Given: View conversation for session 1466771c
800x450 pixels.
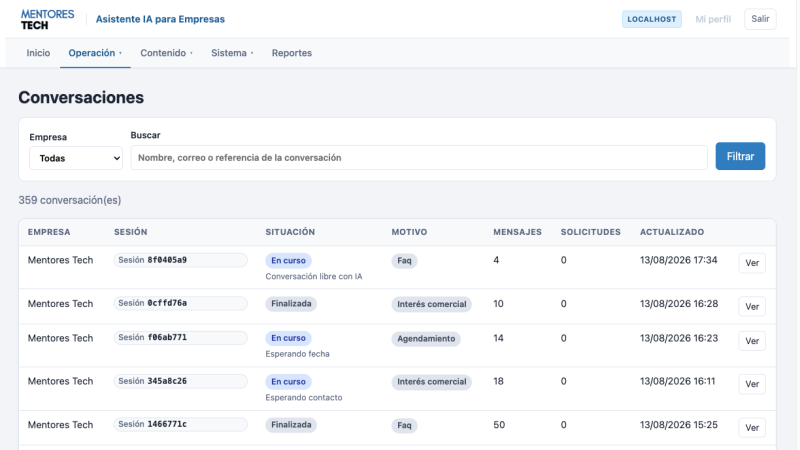Looking at the screenshot, I should click(x=752, y=428).
